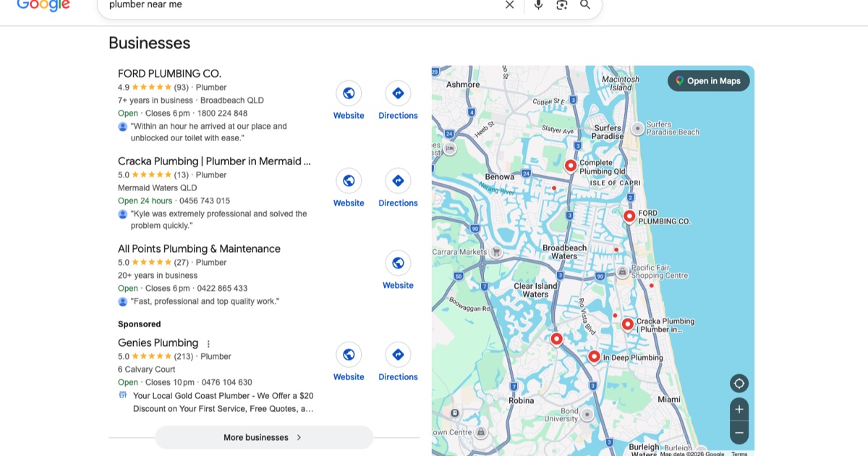Click the 'Fast, professional and top quality' review

205,301
